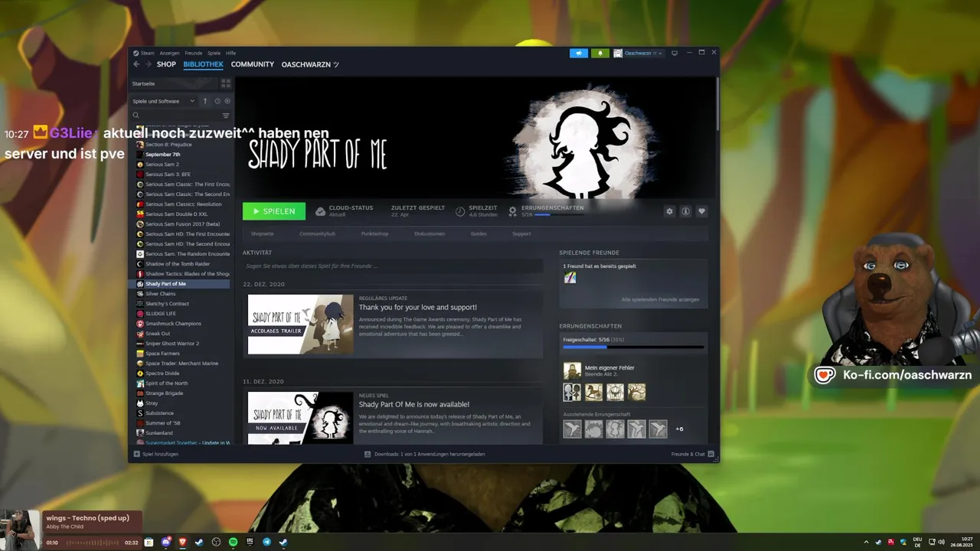The height and width of the screenshot is (551, 980).
Task: Open the Anzeigen menu
Action: click(x=169, y=53)
